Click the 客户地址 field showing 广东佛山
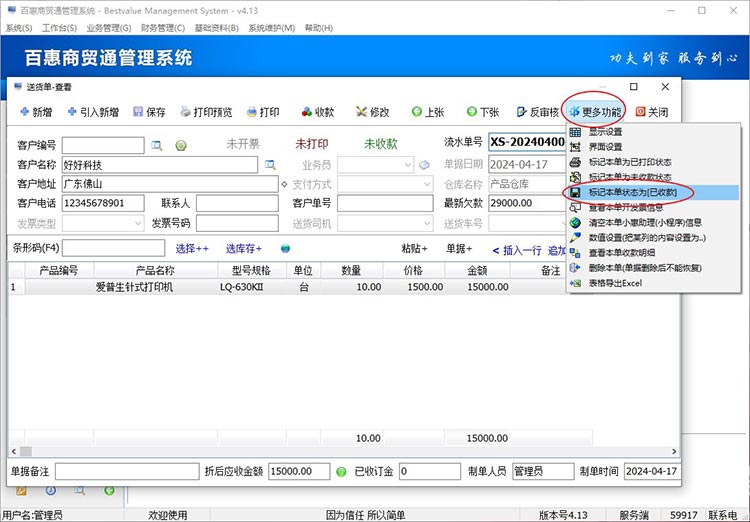Screen dimensions: 750x522 click(x=170, y=184)
